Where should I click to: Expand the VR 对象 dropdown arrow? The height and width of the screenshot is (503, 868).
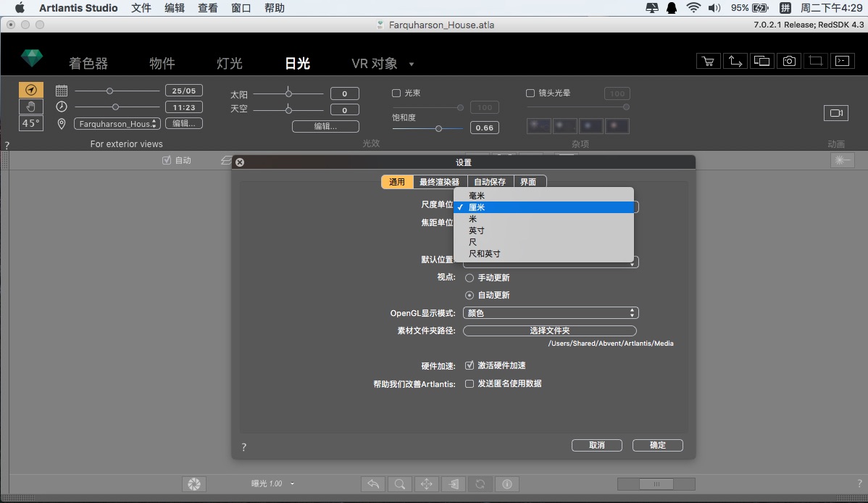(x=412, y=65)
